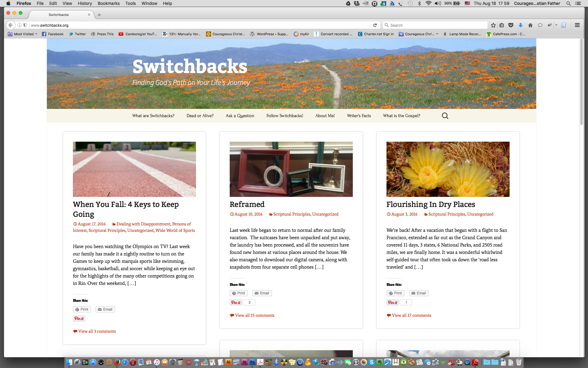Click the Pin it button on first post

(x=79, y=318)
